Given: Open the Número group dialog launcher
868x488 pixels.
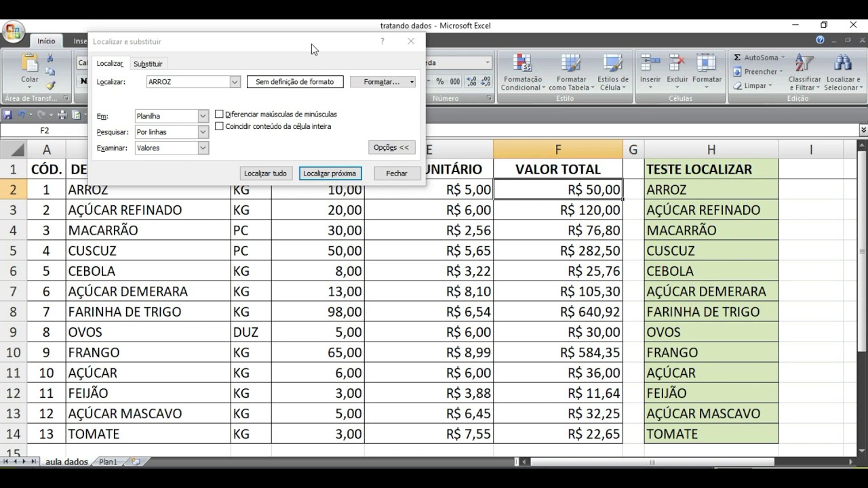Looking at the screenshot, I should point(490,98).
